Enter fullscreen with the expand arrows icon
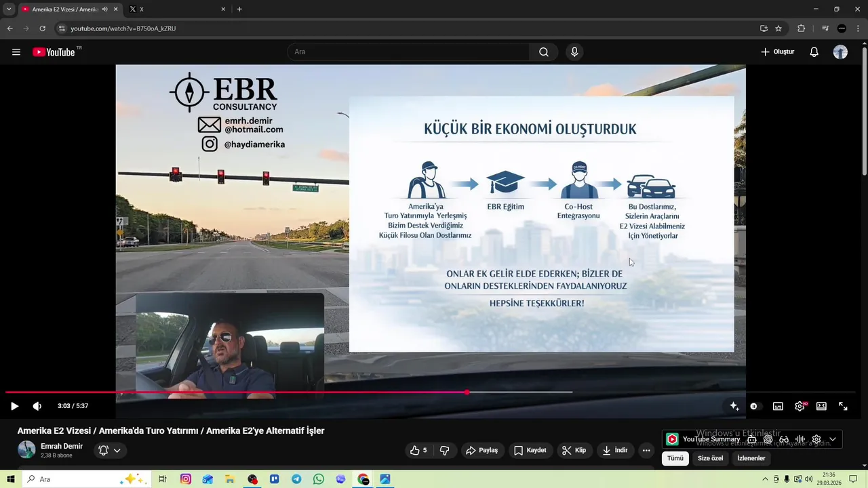 [843, 406]
